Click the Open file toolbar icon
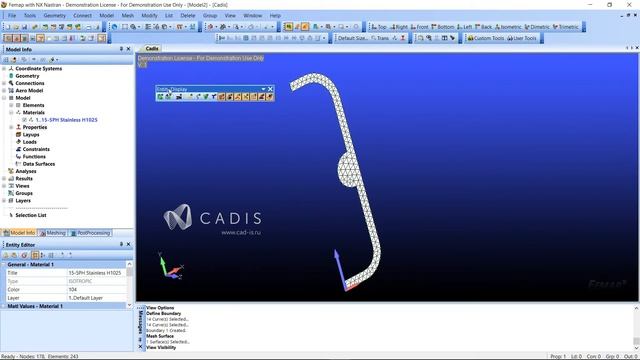Viewport: 640px width, 360px height. click(16, 27)
